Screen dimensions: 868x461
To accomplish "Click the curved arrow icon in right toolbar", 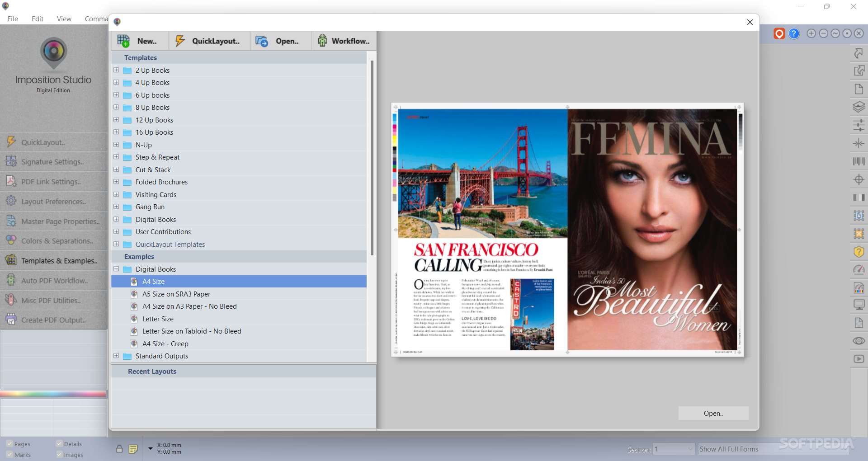I will coord(859,53).
